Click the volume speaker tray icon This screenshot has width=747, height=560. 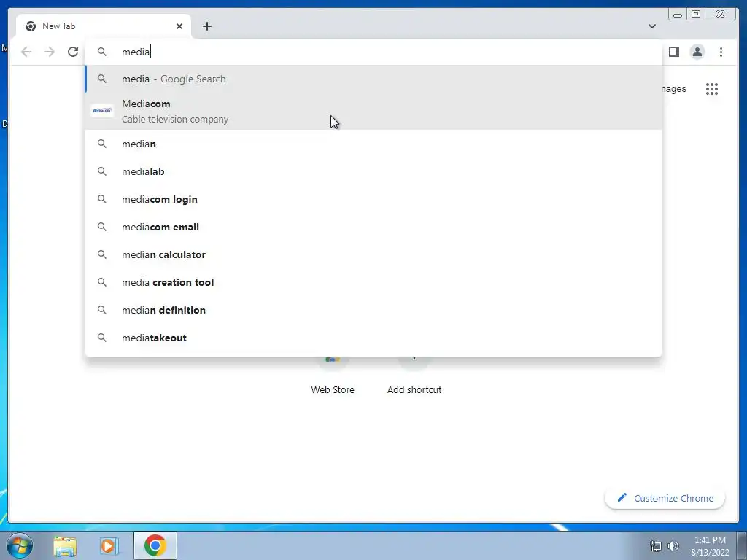tap(673, 546)
